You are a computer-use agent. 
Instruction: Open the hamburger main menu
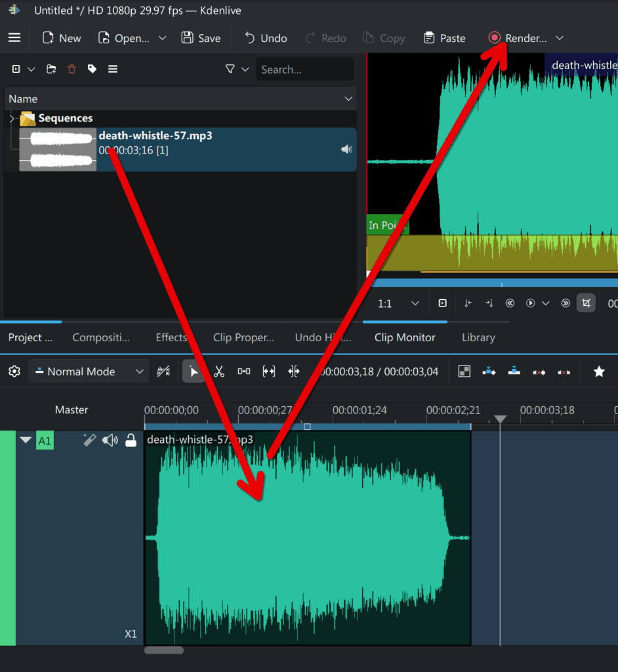(14, 38)
